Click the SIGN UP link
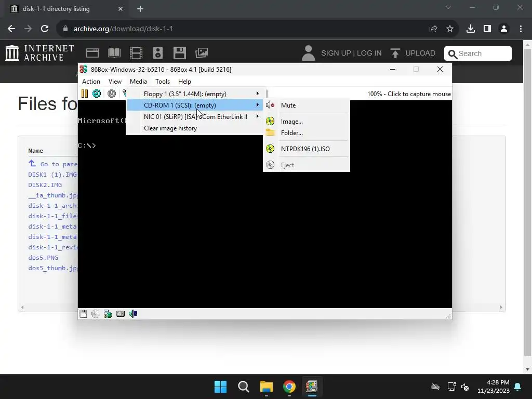Screen dimensions: 532x399 click(336, 54)
